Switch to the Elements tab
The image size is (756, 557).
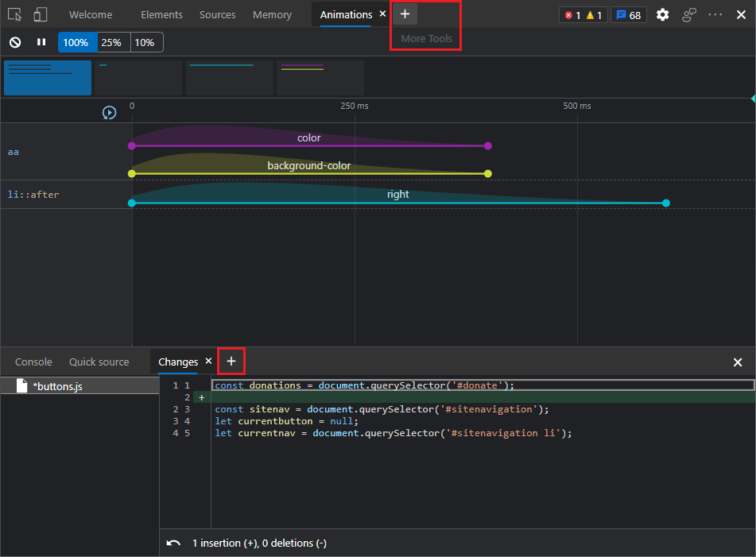click(161, 14)
